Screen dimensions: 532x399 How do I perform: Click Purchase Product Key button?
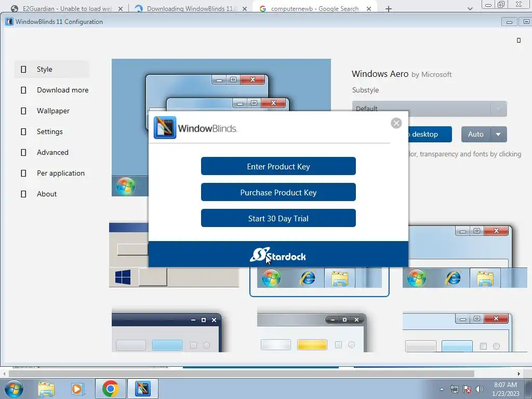(278, 192)
